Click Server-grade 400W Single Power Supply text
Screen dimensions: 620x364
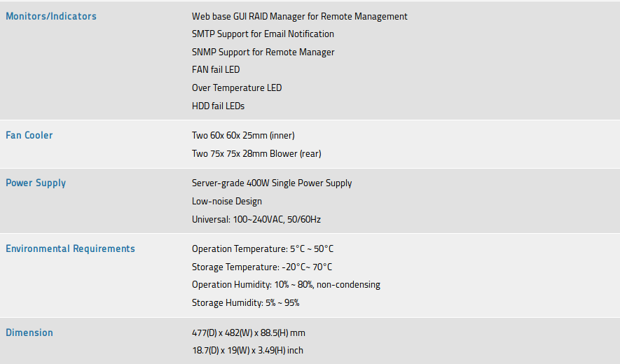point(272,183)
